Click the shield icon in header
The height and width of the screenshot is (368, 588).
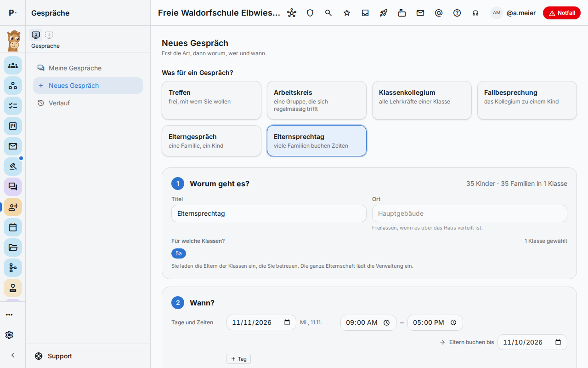coord(310,13)
